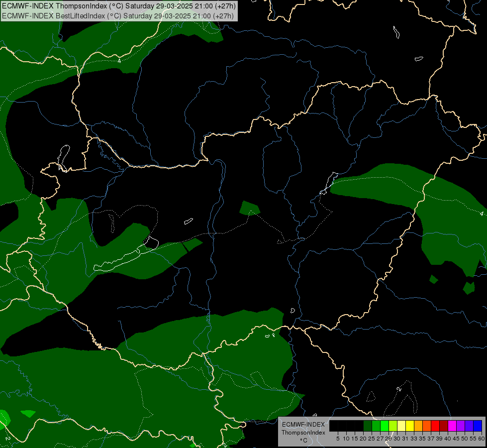The image size is (487, 448).
Task: Select the bright green 27–29 legend swatch
Action: pos(385,426)
